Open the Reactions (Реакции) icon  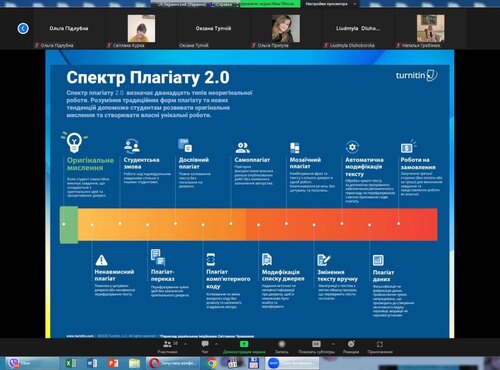pyautogui.click(x=351, y=344)
